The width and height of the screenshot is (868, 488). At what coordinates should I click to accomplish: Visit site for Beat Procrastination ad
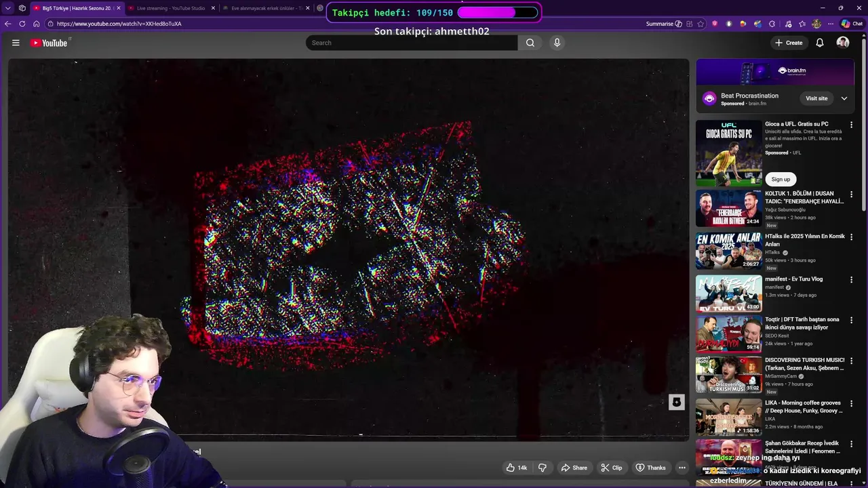(x=816, y=98)
